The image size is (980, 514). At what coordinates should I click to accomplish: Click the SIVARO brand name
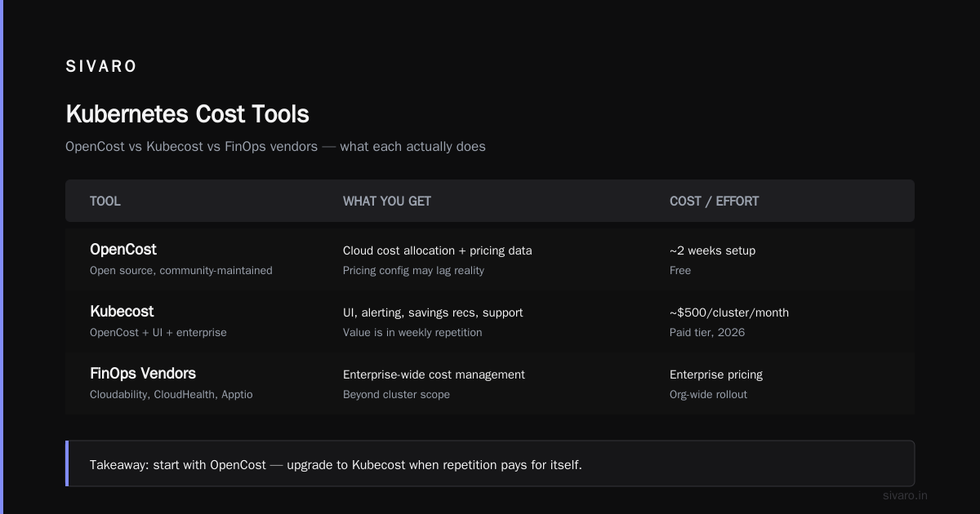point(101,67)
